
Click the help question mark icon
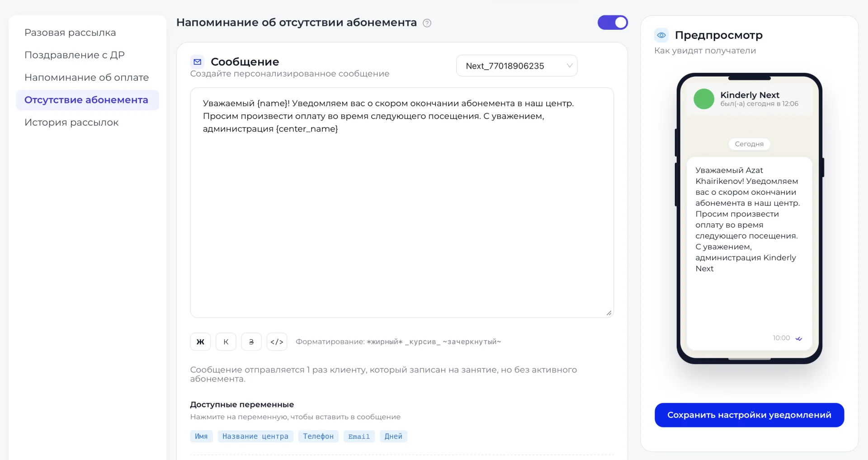click(427, 23)
